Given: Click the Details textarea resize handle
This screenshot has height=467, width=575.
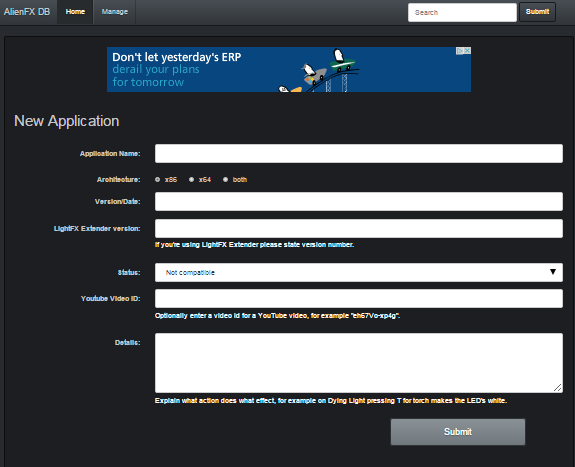Looking at the screenshot, I should click(x=557, y=388).
